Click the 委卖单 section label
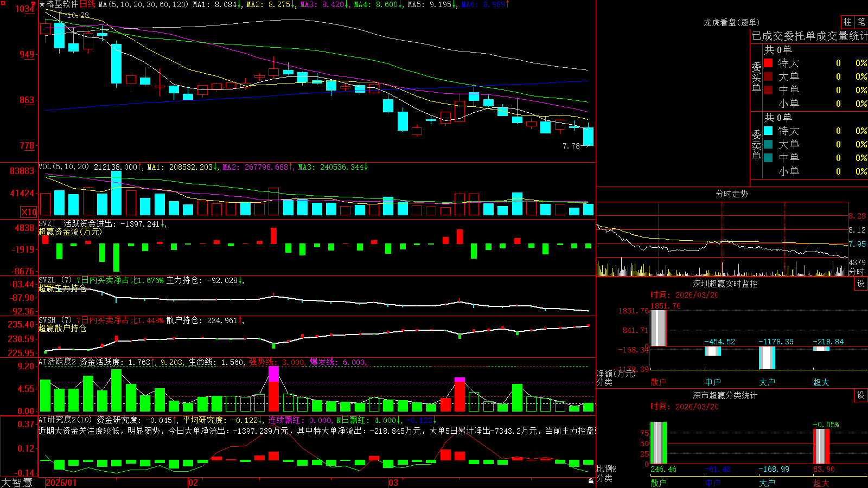 [756, 145]
